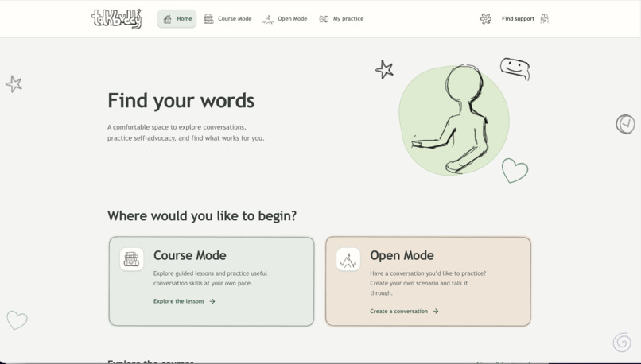The height and width of the screenshot is (364, 641).
Task: Go to Open Mode in navigation
Action: (x=285, y=19)
